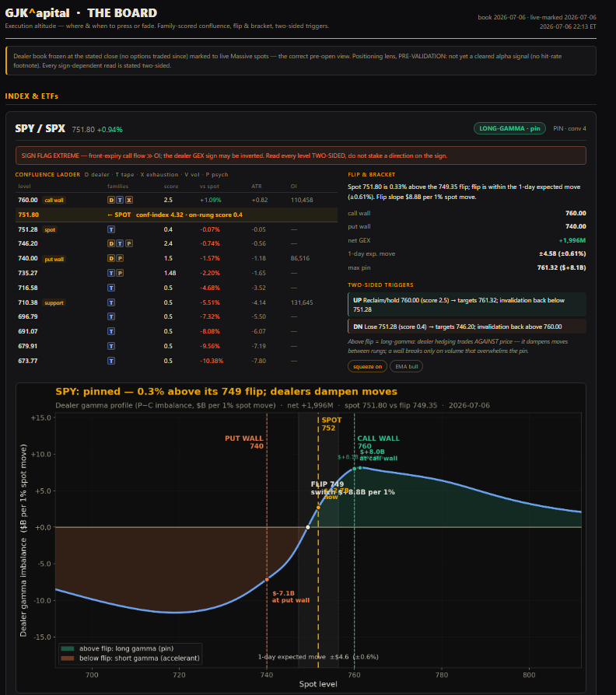The image size is (616, 695).
Task: Click the LONG-GAMMA · pin status pill
Action: [x=509, y=128]
